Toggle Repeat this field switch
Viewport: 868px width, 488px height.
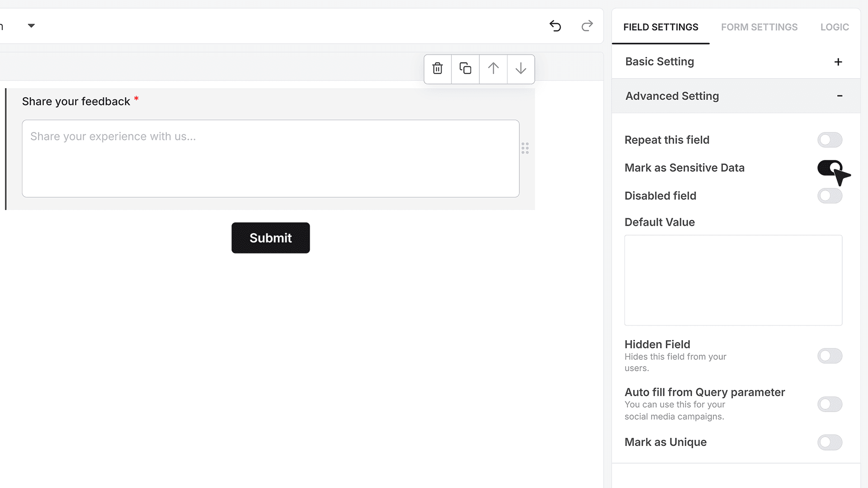click(x=830, y=140)
